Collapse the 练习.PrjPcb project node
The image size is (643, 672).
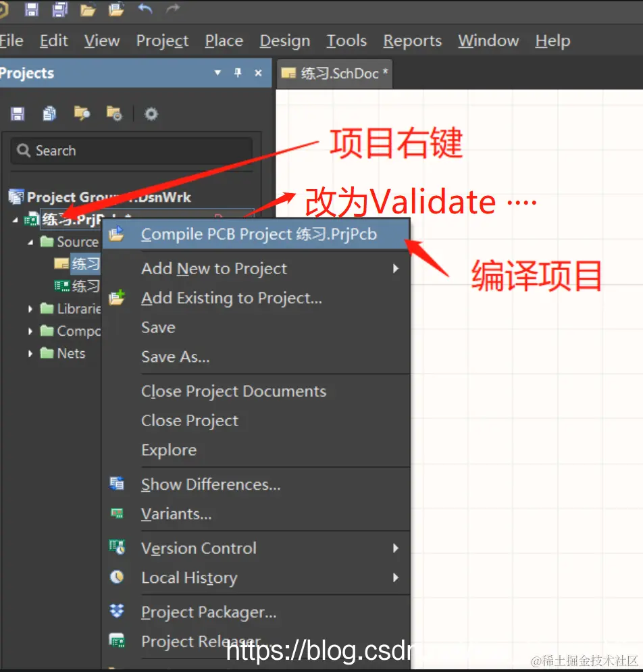[x=16, y=220]
